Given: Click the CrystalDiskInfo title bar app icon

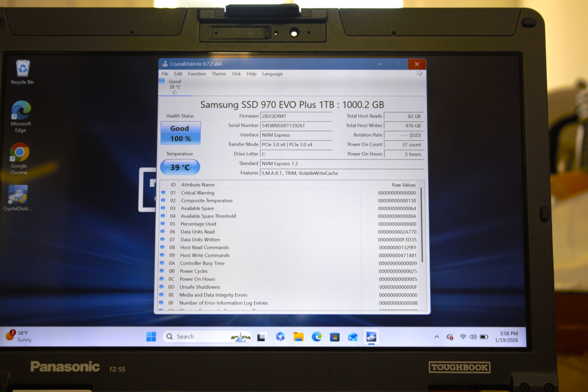Looking at the screenshot, I should click(x=165, y=64).
